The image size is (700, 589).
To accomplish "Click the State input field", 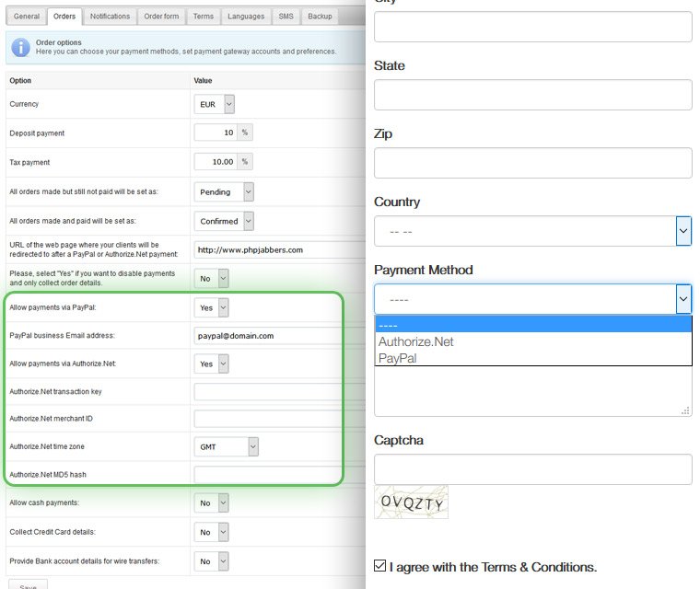I will click(x=533, y=95).
